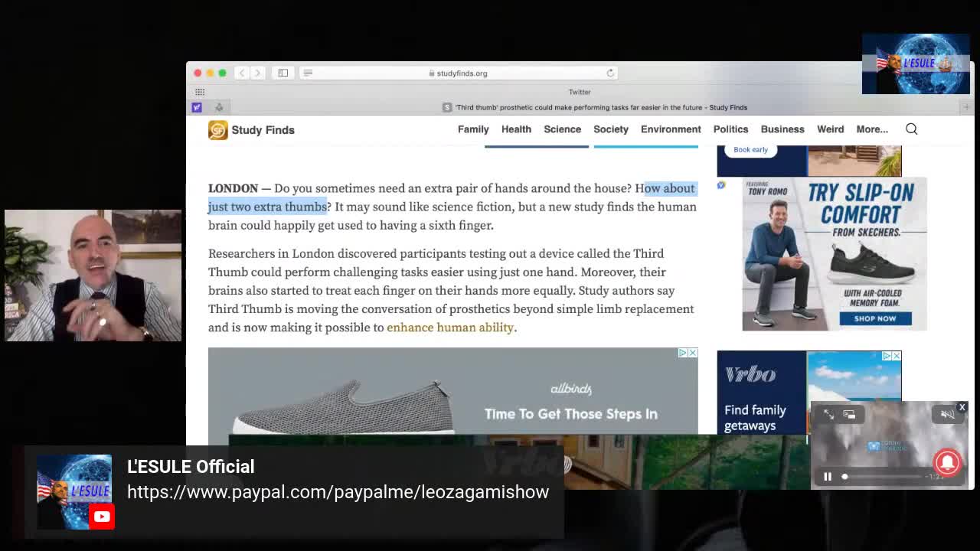980x551 pixels.
Task: Open the Family menu item
Action: (473, 129)
